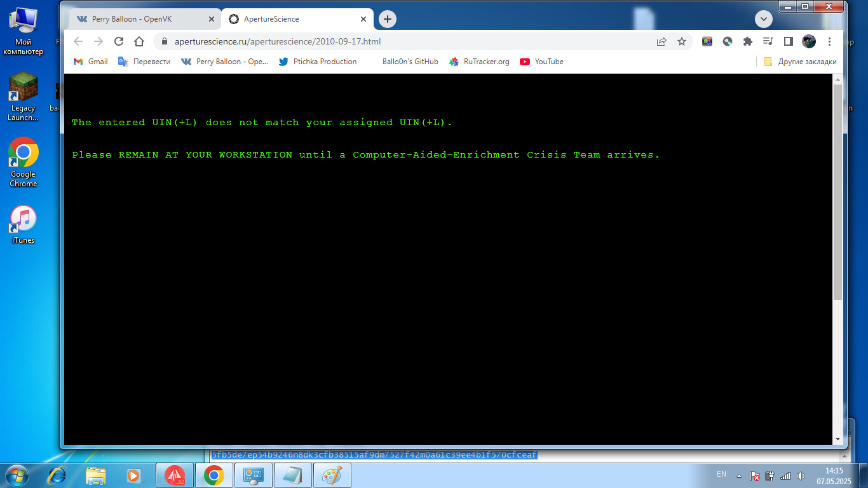Open the network signal tray icon
The image size is (868, 488).
pos(785,475)
